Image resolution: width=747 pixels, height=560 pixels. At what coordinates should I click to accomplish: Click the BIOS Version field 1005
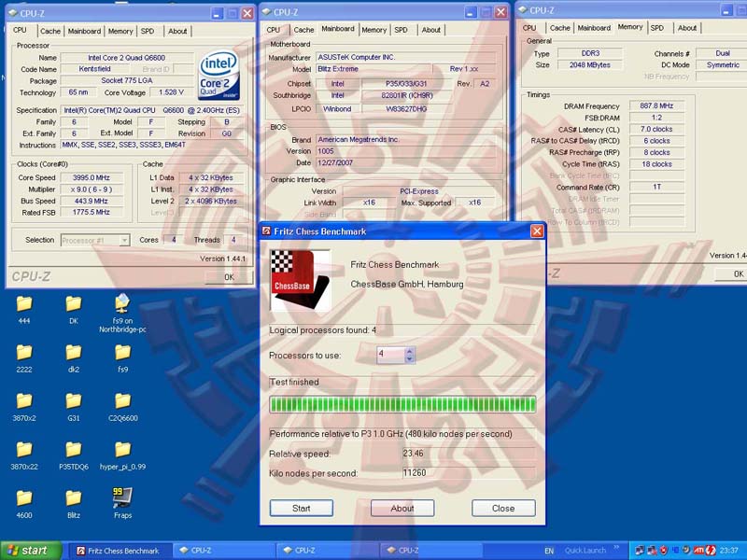405,151
